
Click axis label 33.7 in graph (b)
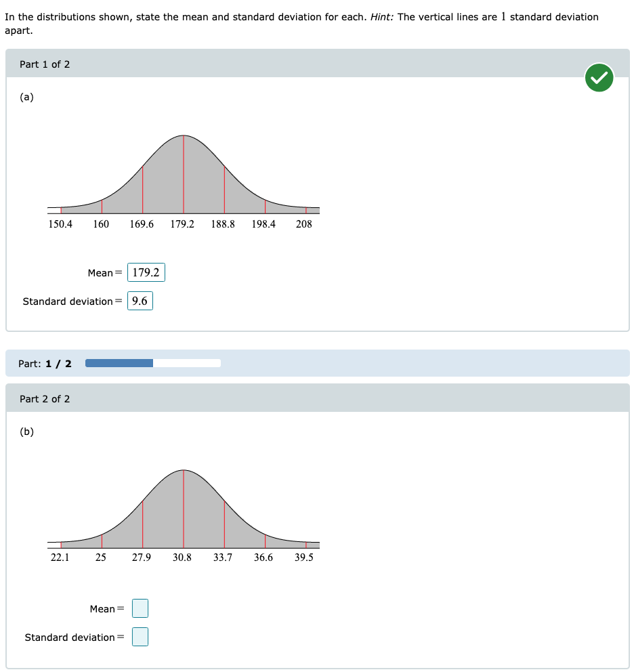click(223, 558)
